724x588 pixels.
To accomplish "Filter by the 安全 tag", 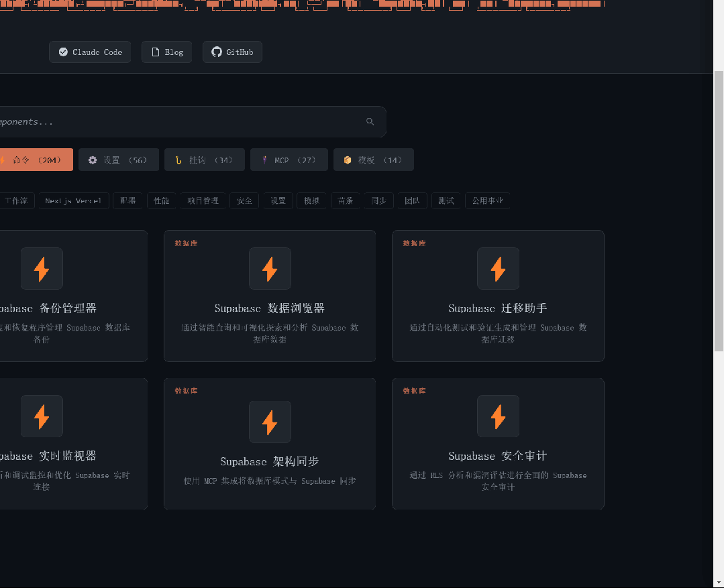I will pos(244,200).
